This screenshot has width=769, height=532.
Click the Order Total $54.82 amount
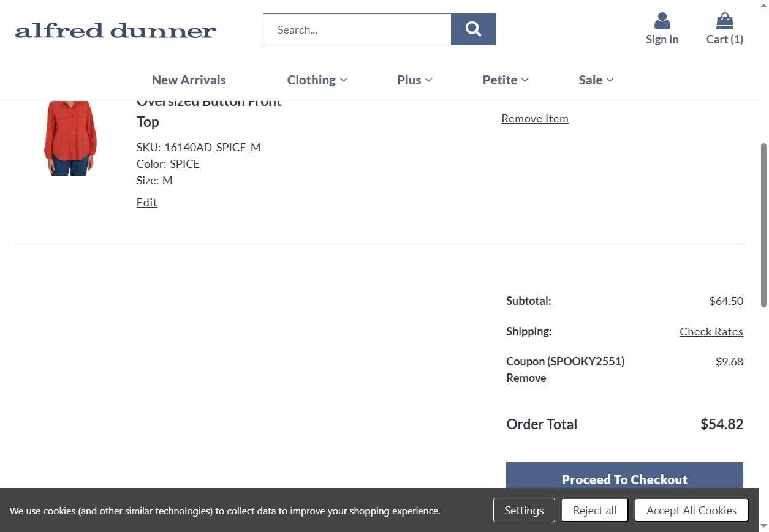coord(722,424)
